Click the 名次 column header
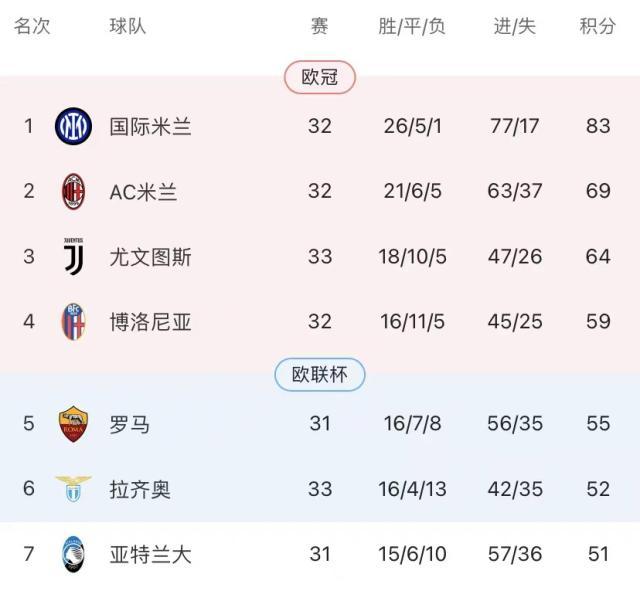This screenshot has height=591, width=640. [x=32, y=27]
